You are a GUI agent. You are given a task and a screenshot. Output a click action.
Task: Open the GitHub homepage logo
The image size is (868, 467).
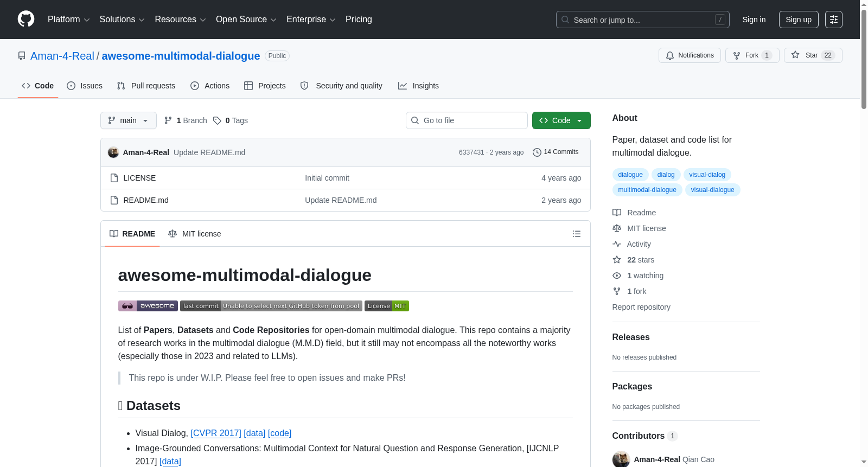pyautogui.click(x=26, y=19)
